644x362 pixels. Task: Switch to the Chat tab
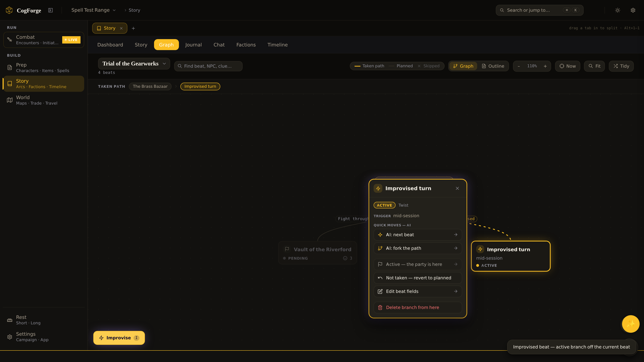(x=219, y=45)
